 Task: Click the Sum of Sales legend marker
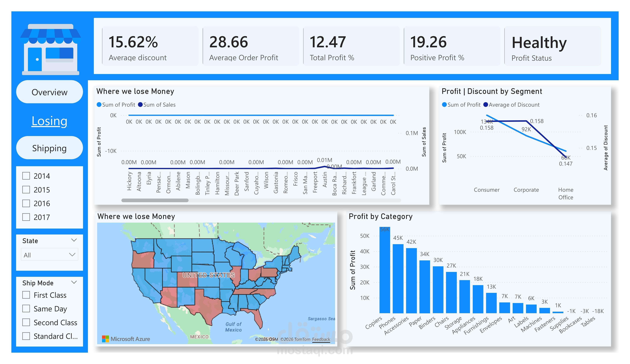click(140, 105)
